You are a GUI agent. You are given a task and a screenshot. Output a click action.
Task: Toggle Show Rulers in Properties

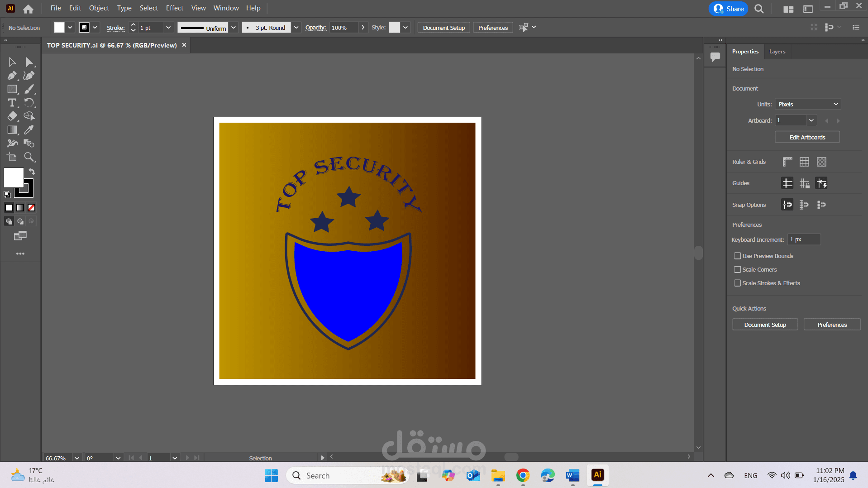[787, 162]
